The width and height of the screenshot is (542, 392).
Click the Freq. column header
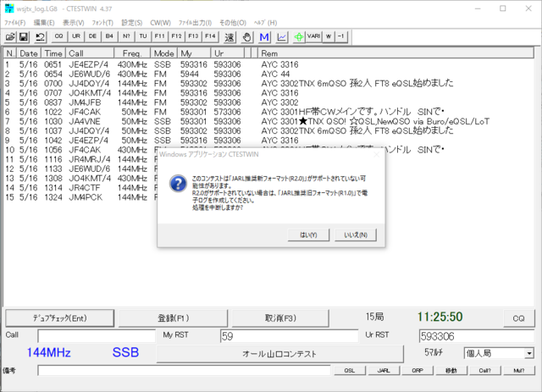132,53
